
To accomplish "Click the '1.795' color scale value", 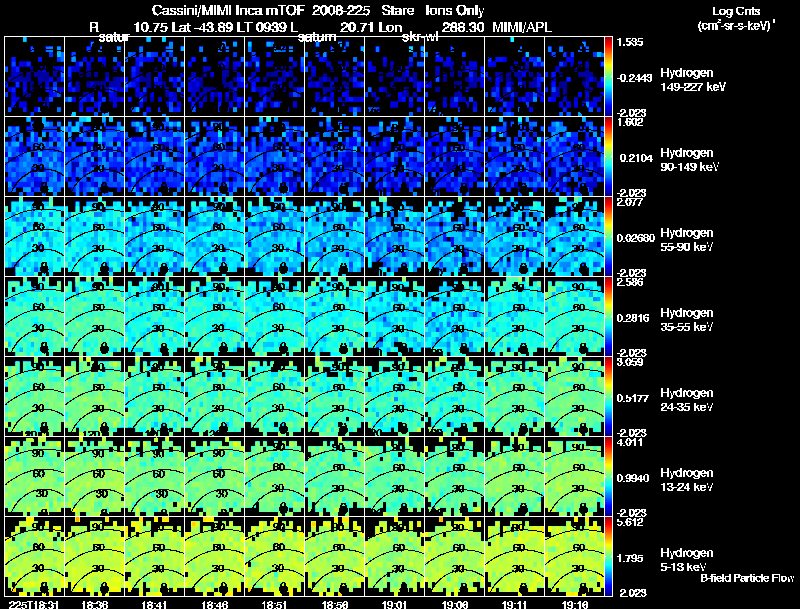I will (632, 559).
